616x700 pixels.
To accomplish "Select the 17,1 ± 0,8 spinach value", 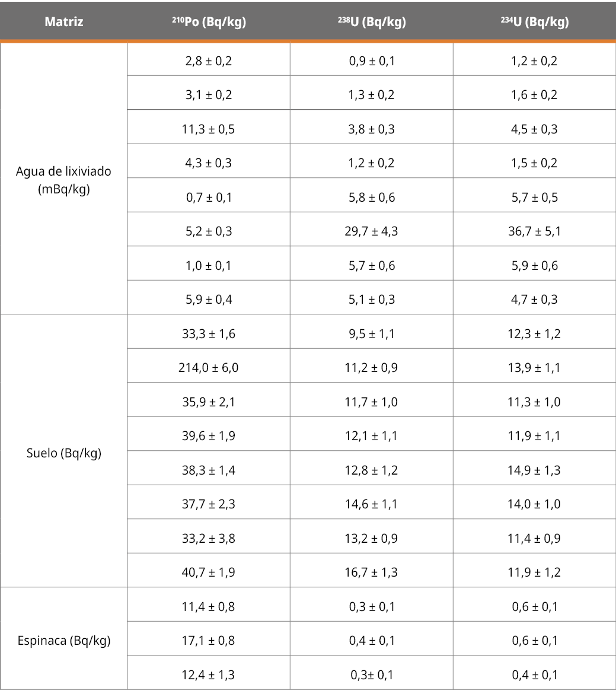I will 209,641.
